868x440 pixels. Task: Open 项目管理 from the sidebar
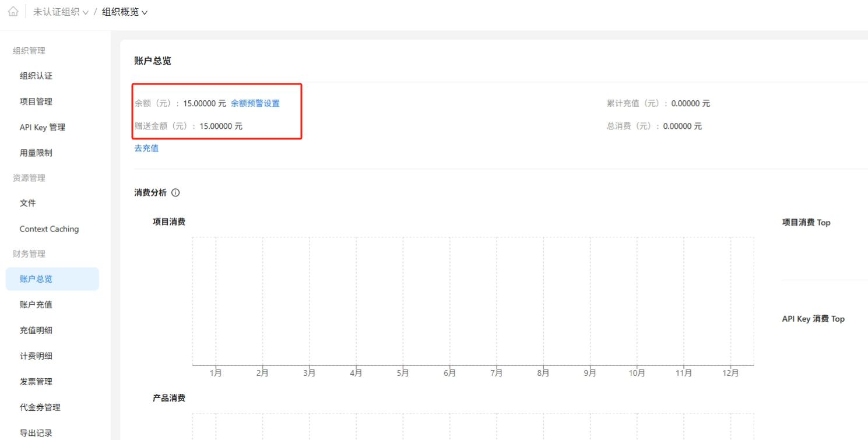(x=36, y=102)
